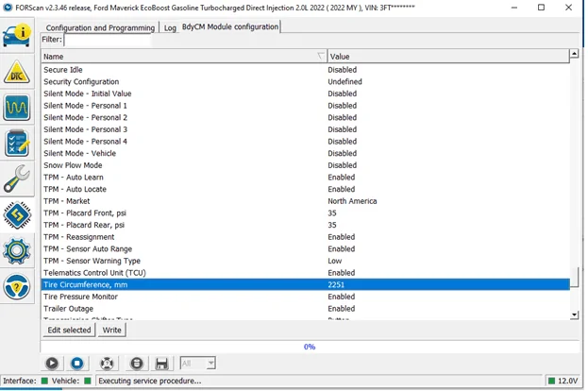Select TPM - Sensor Auto Range row
Image resolution: width=588 pixels, height=391 pixels.
tap(305, 248)
